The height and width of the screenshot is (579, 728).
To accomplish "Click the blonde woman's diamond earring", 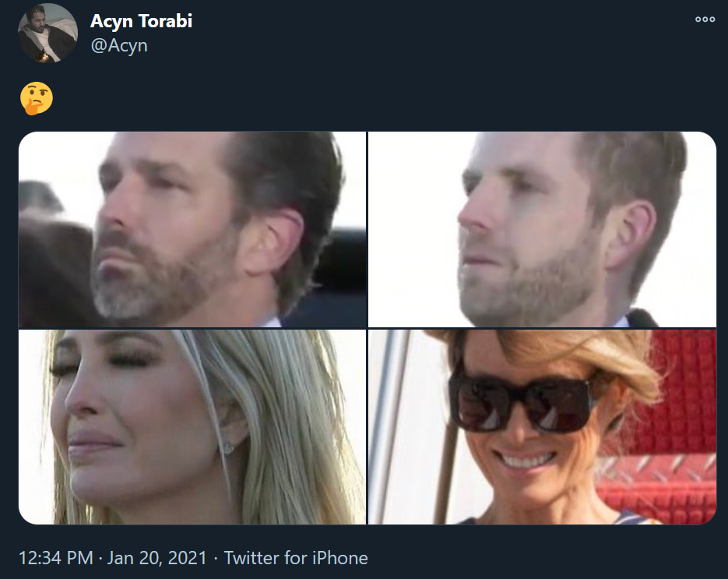I will [x=229, y=448].
